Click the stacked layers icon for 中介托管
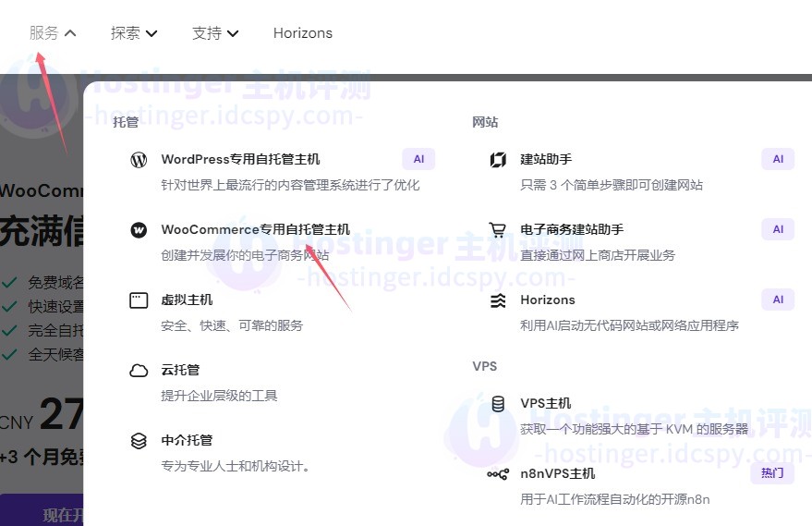The image size is (812, 526). 139,441
